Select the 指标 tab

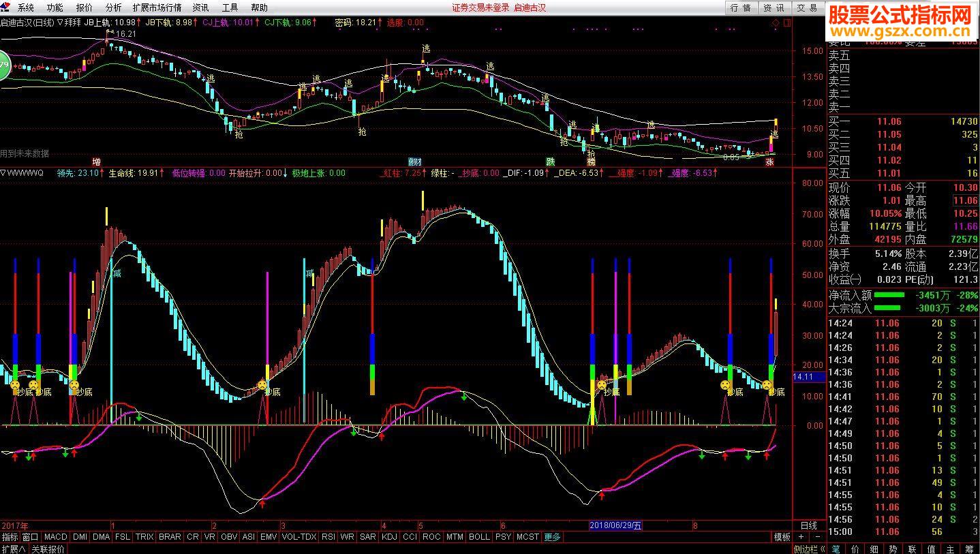[10, 537]
